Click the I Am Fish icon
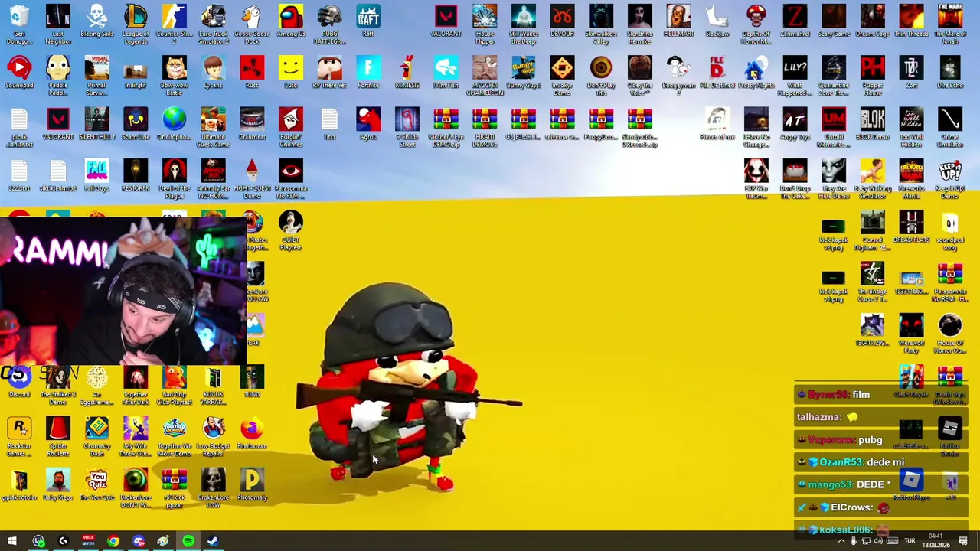This screenshot has width=980, height=551. coord(446,73)
